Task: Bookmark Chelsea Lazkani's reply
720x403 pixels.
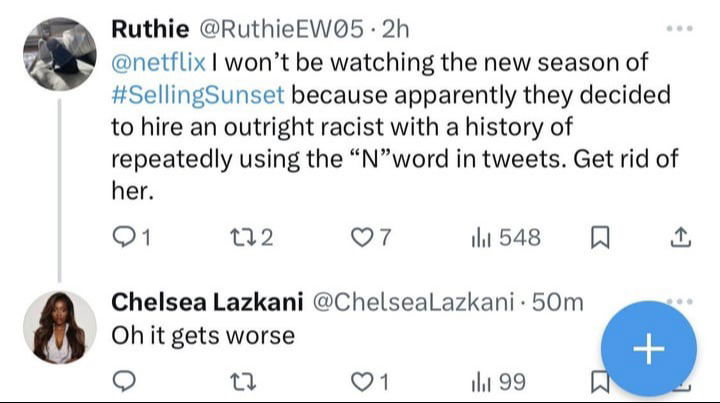Action: [x=600, y=381]
